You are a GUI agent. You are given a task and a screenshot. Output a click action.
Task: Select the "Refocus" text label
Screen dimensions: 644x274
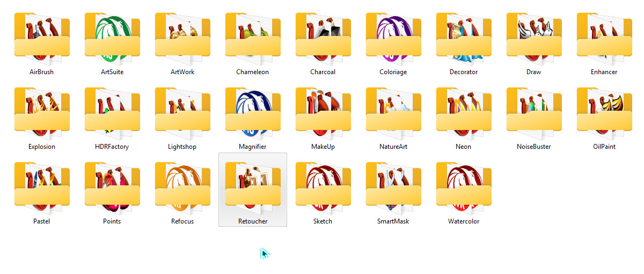(x=182, y=221)
